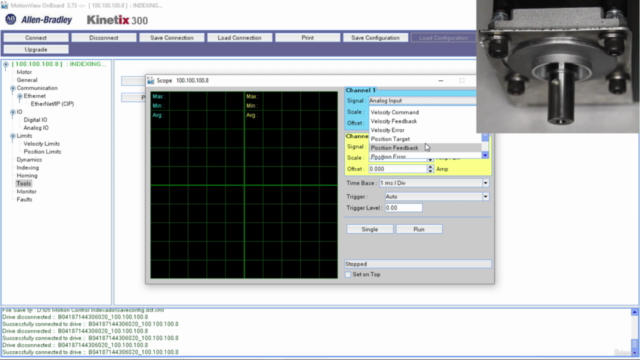Image resolution: width=640 pixels, height=360 pixels.
Task: Open Faults tree item
Action: coord(24,199)
